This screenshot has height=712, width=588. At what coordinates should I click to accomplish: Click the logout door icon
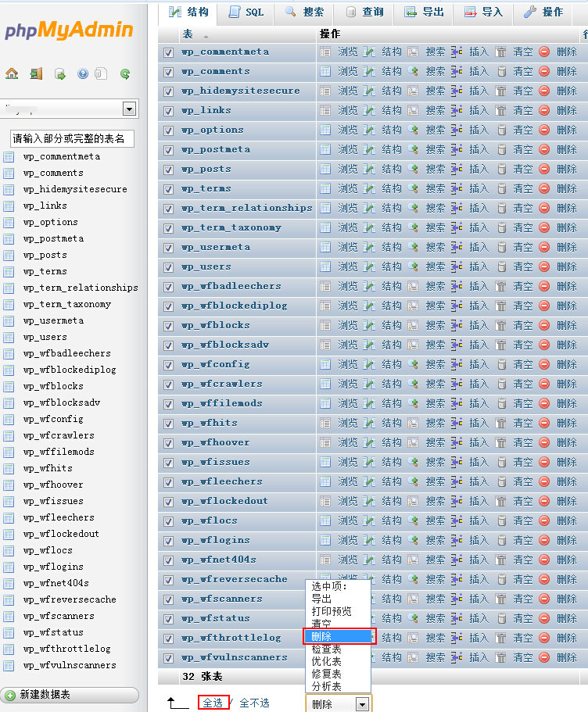point(36,74)
